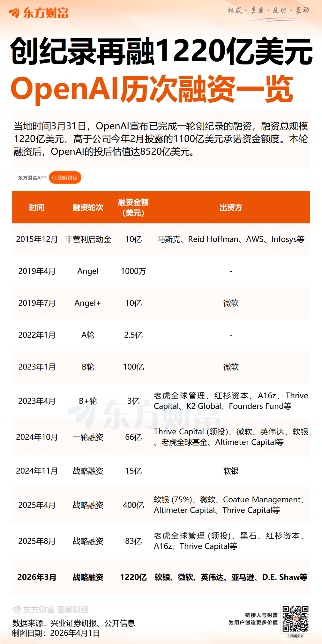322x644 pixels.
Task: Click the B轮 round cell
Action: [88, 367]
